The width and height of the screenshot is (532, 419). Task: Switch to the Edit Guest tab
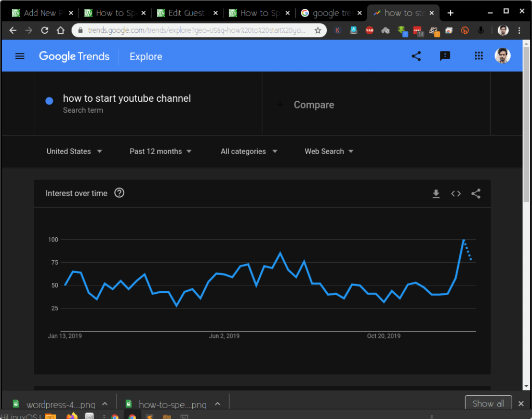pyautogui.click(x=188, y=13)
